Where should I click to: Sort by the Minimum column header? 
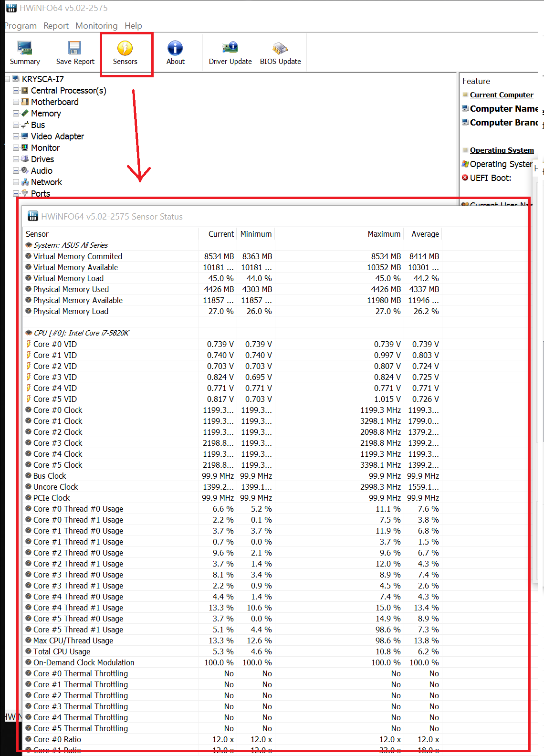(256, 234)
